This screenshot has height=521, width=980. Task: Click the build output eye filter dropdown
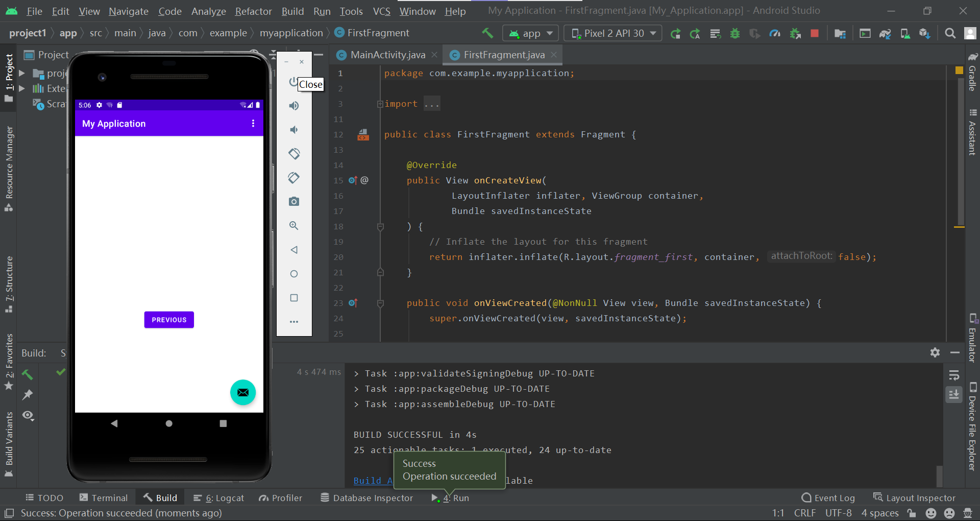point(28,416)
